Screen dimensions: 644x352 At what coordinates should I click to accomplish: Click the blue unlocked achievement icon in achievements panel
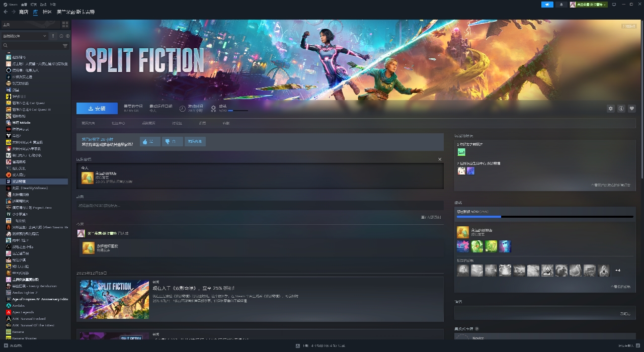(x=505, y=246)
